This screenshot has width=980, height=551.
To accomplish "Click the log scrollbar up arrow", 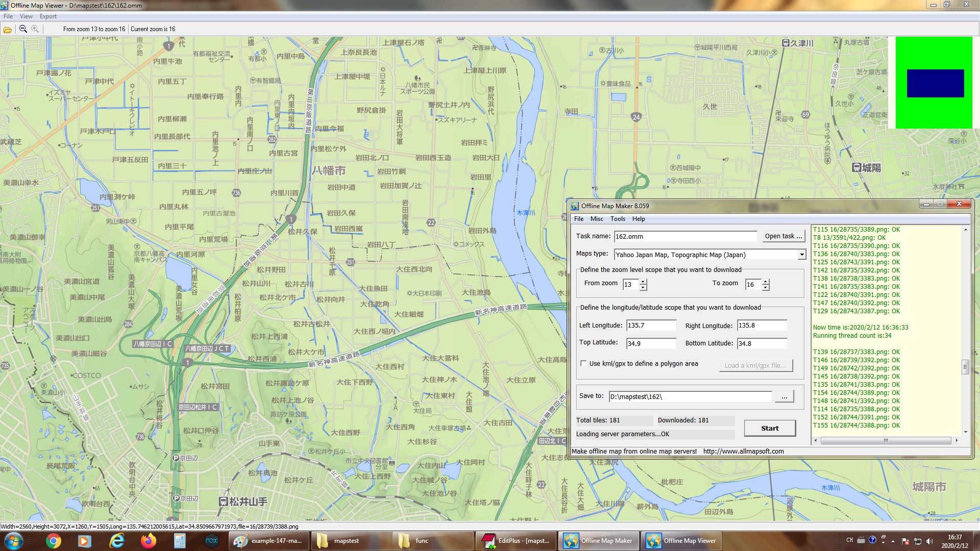I will tap(965, 230).
